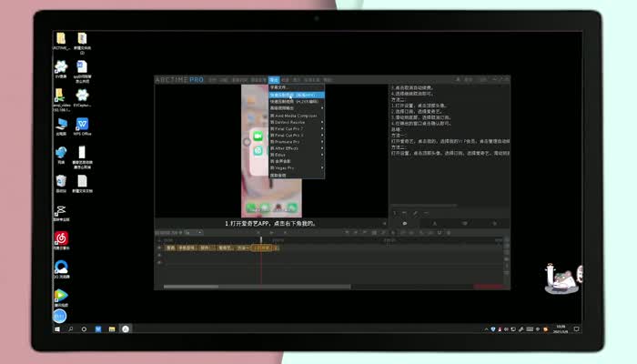This screenshot has height=364, width=637.
Task: Select the first subtitle block on the timeline
Action: click(171, 248)
